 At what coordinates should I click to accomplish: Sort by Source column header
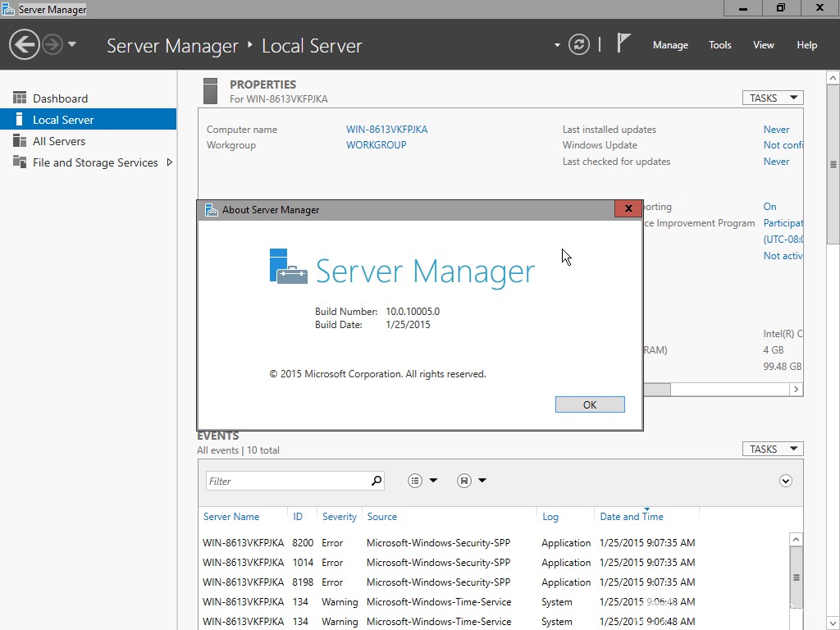pyautogui.click(x=381, y=517)
